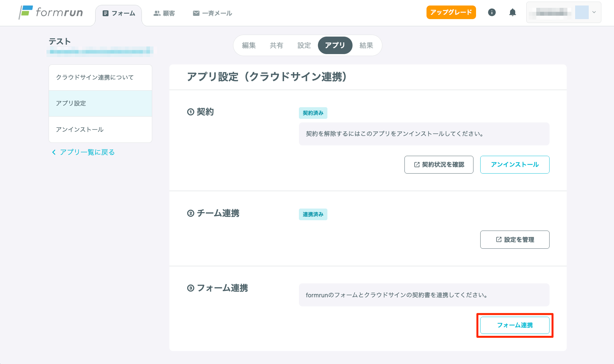Click the アップグレード button
614x364 pixels.
451,12
